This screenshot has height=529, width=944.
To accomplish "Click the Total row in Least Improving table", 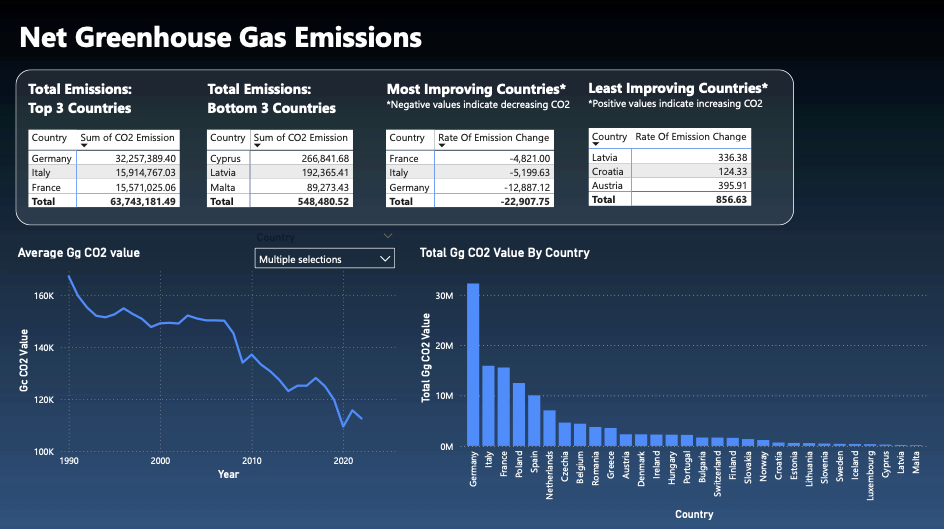I will pyautogui.click(x=669, y=200).
